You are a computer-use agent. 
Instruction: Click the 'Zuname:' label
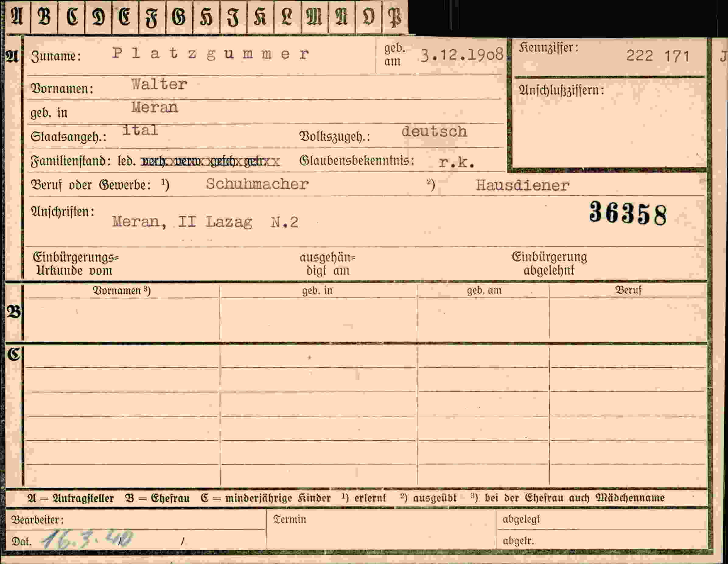coord(56,56)
